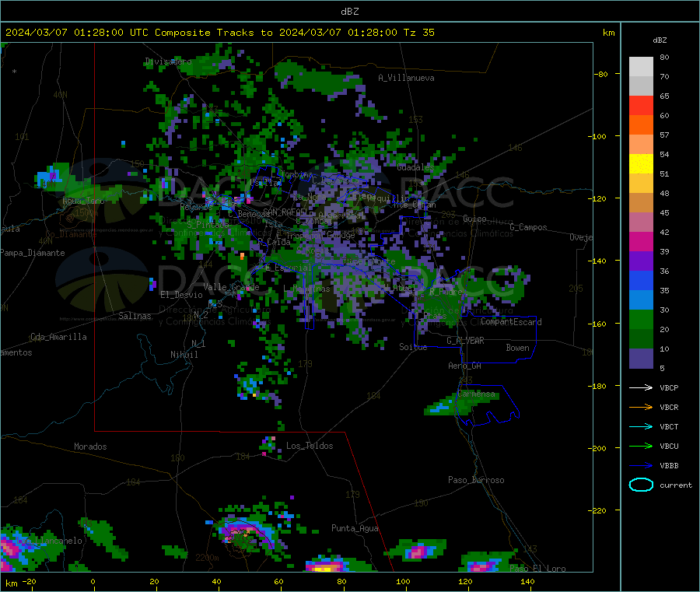Click the cyan VBCT arrow icon
Viewport: 700px width, 592px height.
(x=641, y=427)
